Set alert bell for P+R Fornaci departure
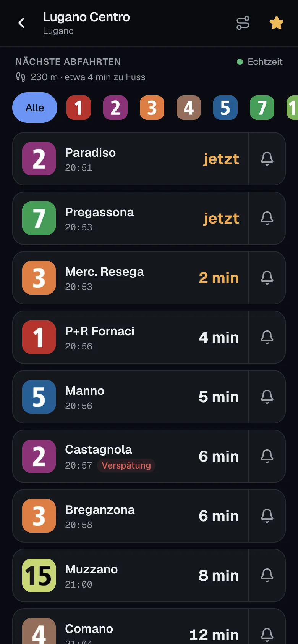 click(x=267, y=337)
